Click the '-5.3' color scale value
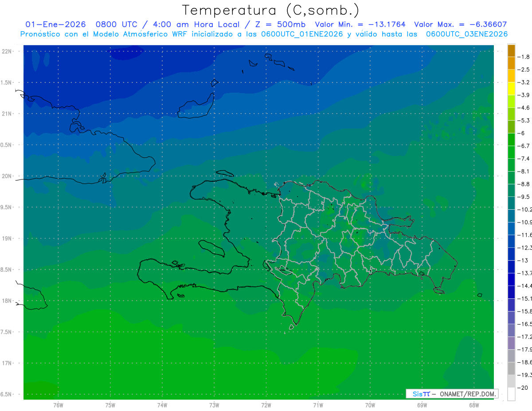 (x=524, y=120)
